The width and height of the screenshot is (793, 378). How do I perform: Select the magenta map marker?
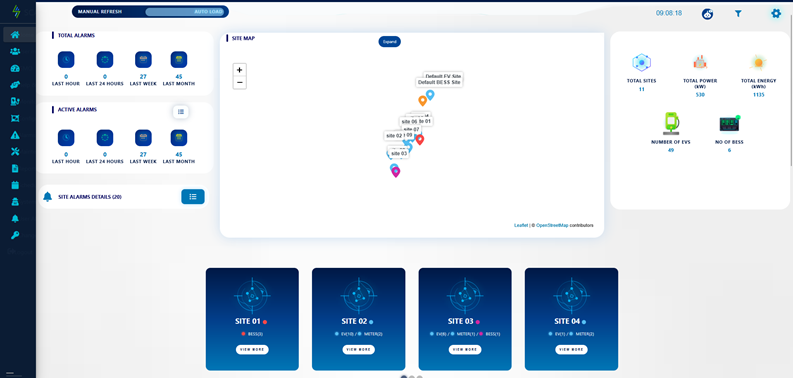point(396,172)
